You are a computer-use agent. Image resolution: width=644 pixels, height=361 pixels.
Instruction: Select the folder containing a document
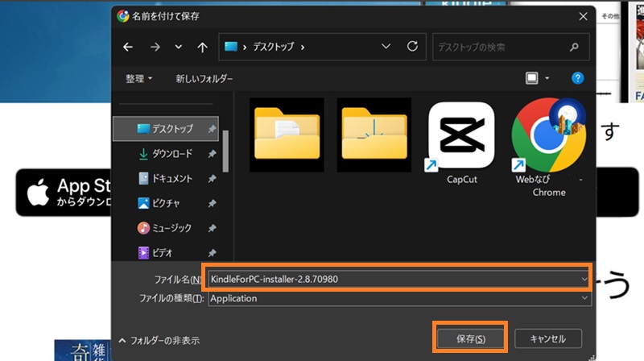pos(287,135)
